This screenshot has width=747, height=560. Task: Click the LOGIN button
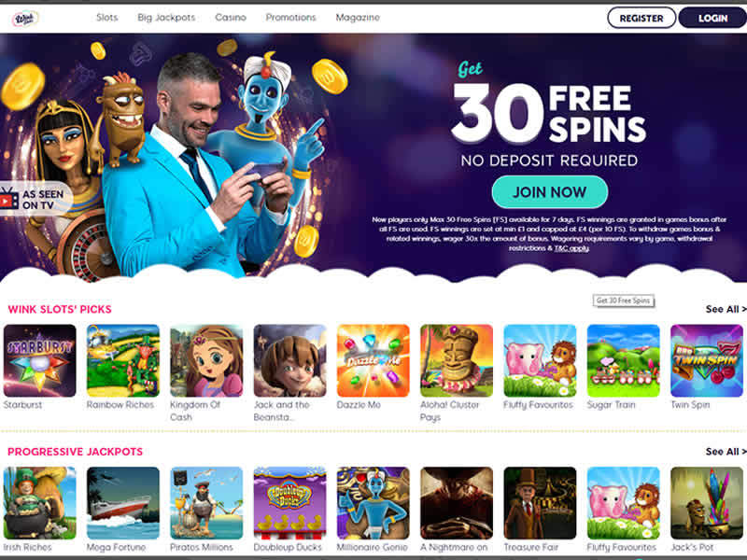712,18
